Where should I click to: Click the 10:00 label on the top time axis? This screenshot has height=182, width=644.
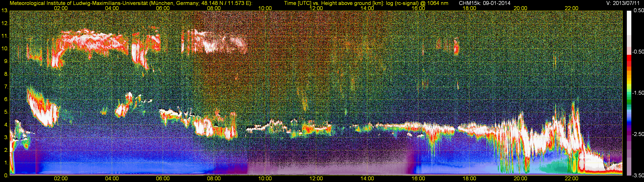point(265,8)
